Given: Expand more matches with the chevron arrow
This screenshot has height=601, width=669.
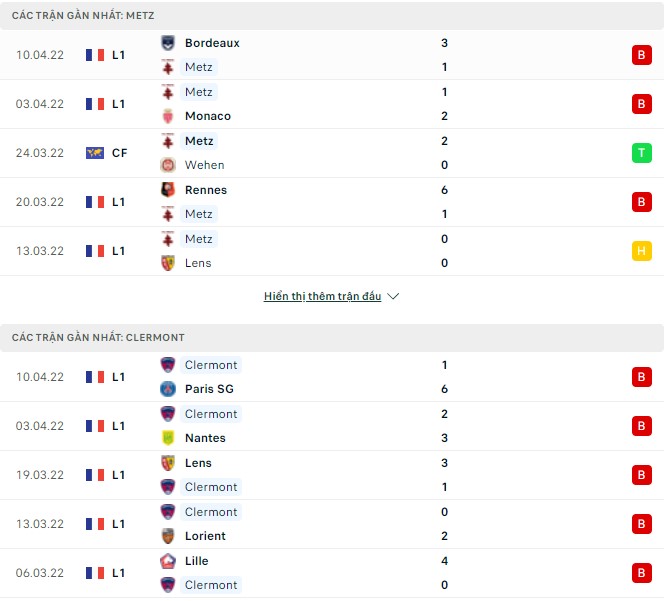Looking at the screenshot, I should [x=393, y=297].
